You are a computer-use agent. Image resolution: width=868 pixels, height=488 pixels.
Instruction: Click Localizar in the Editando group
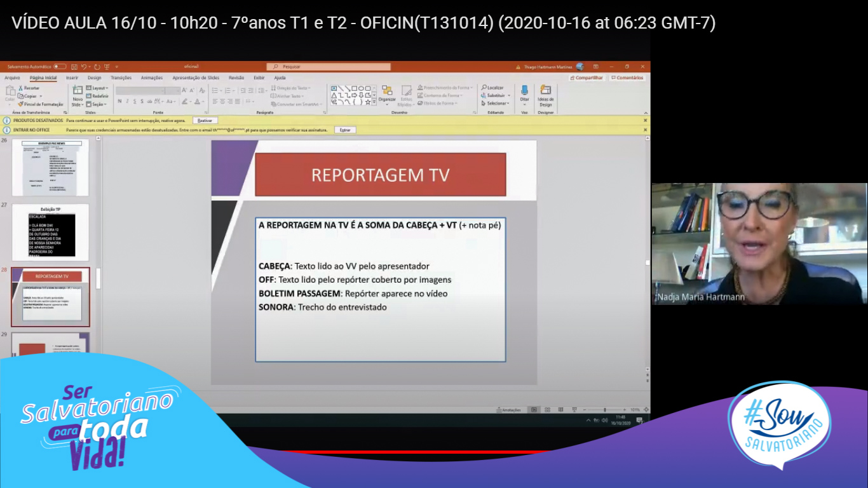(492, 88)
